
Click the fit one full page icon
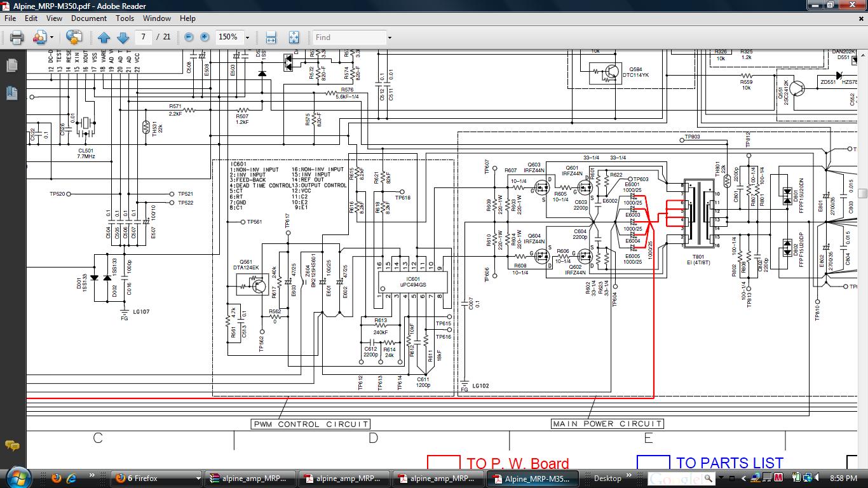pos(294,37)
